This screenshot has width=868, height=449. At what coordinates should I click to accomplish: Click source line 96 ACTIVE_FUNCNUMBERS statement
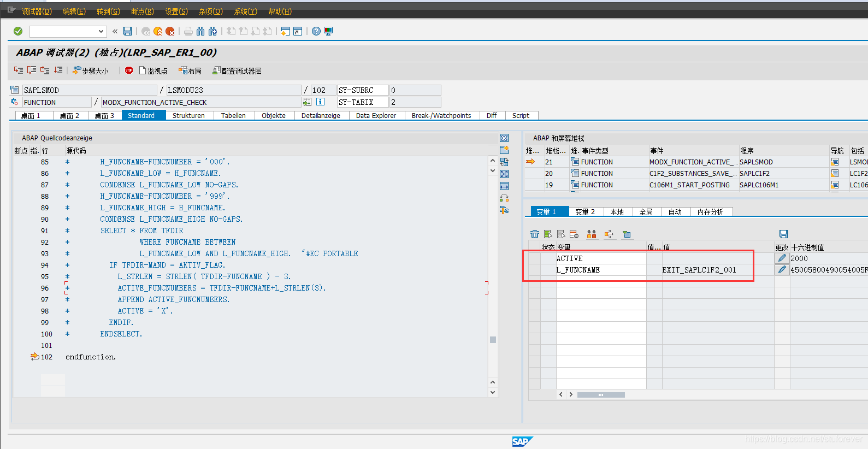pos(221,288)
